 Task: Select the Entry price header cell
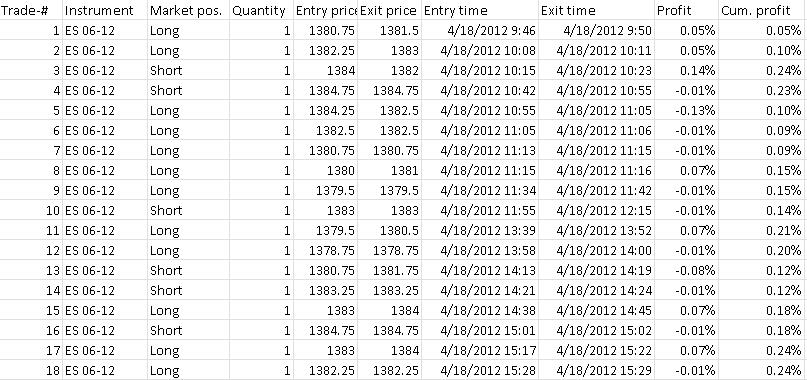coord(325,10)
